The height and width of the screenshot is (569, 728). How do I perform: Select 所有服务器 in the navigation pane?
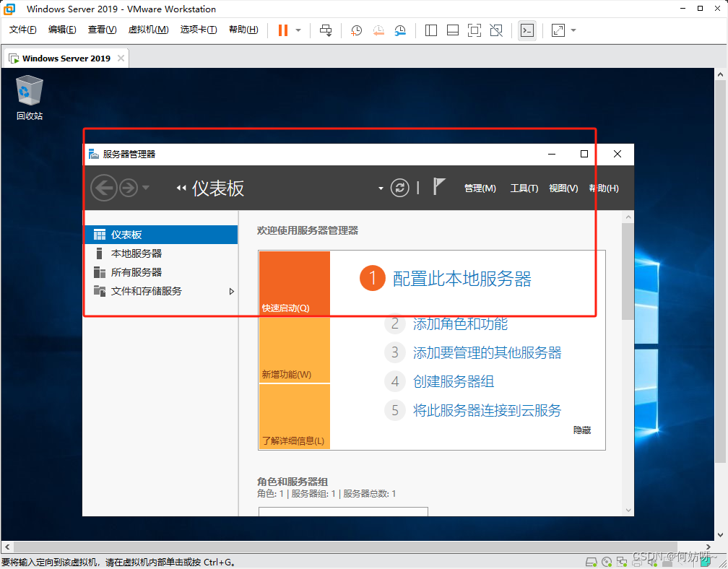pyautogui.click(x=161, y=272)
